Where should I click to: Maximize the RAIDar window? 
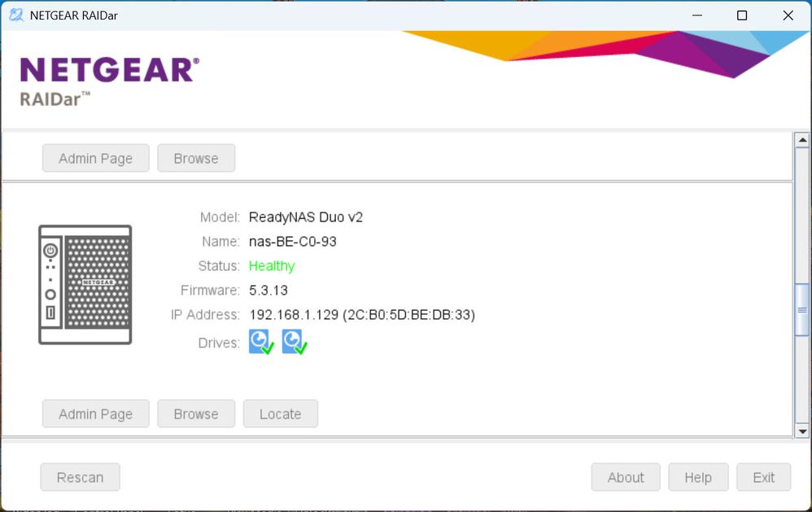[x=742, y=15]
